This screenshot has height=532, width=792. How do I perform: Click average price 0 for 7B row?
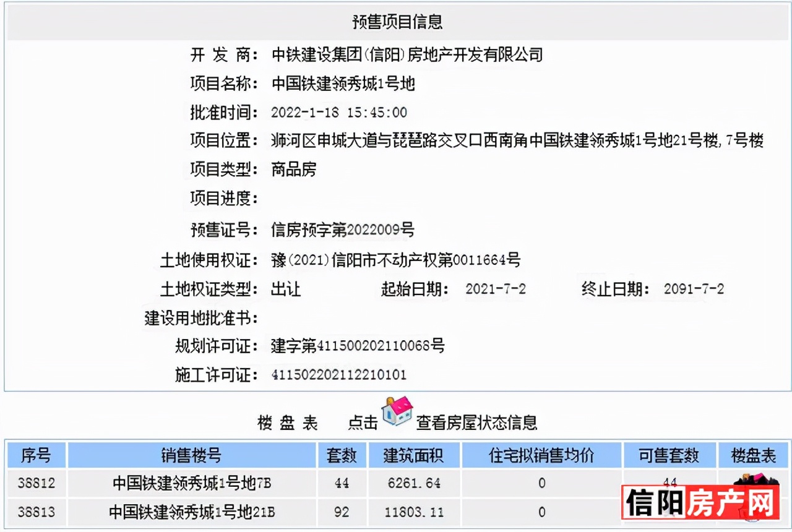click(542, 483)
